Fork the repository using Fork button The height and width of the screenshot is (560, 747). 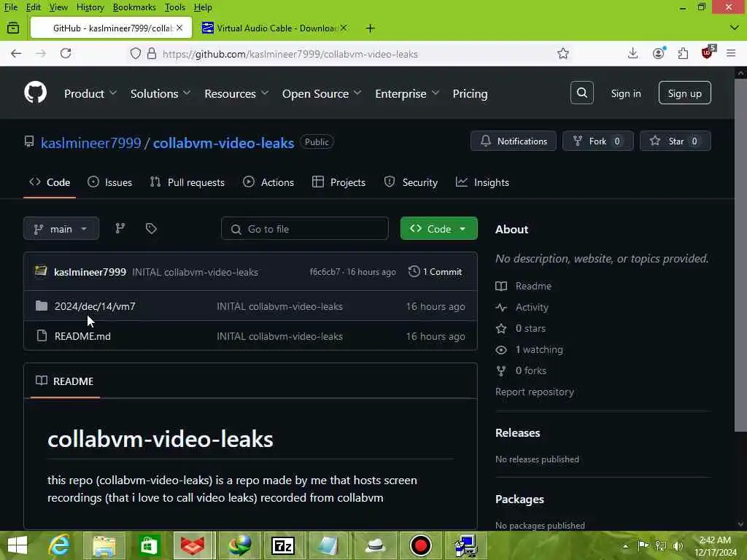(598, 141)
